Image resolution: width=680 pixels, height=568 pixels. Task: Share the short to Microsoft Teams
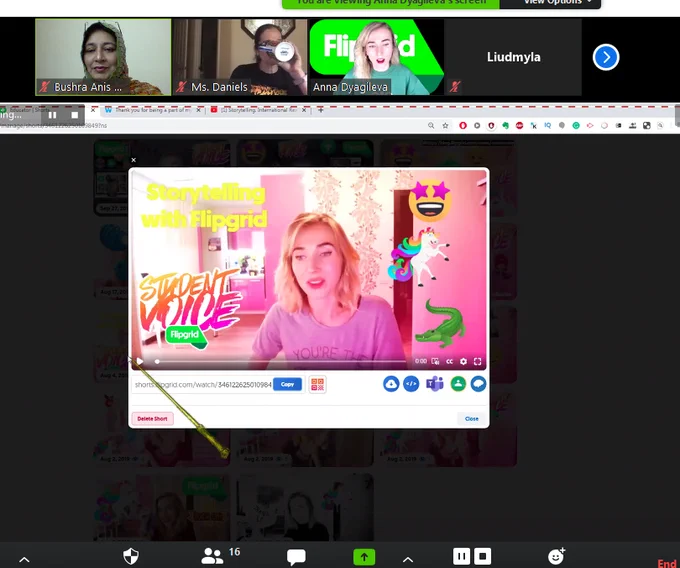(435, 384)
